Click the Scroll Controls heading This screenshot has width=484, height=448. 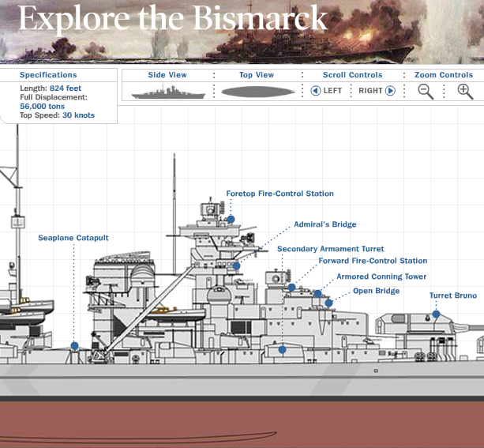(x=352, y=75)
